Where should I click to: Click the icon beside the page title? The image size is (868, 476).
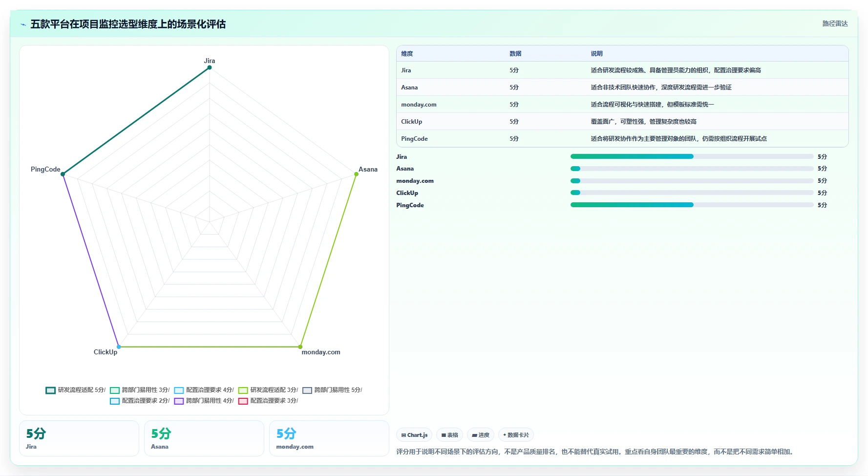click(x=23, y=24)
